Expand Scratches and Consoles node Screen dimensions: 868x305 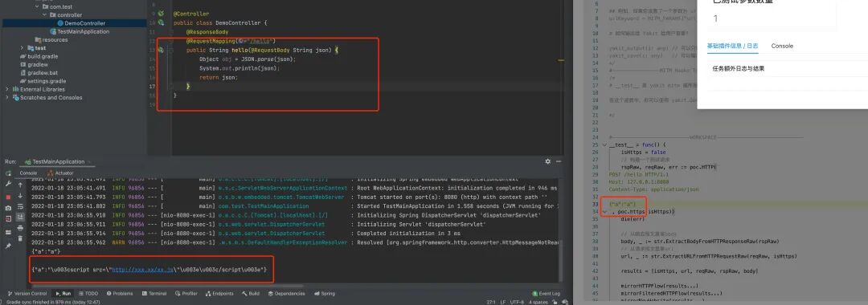tap(7, 97)
